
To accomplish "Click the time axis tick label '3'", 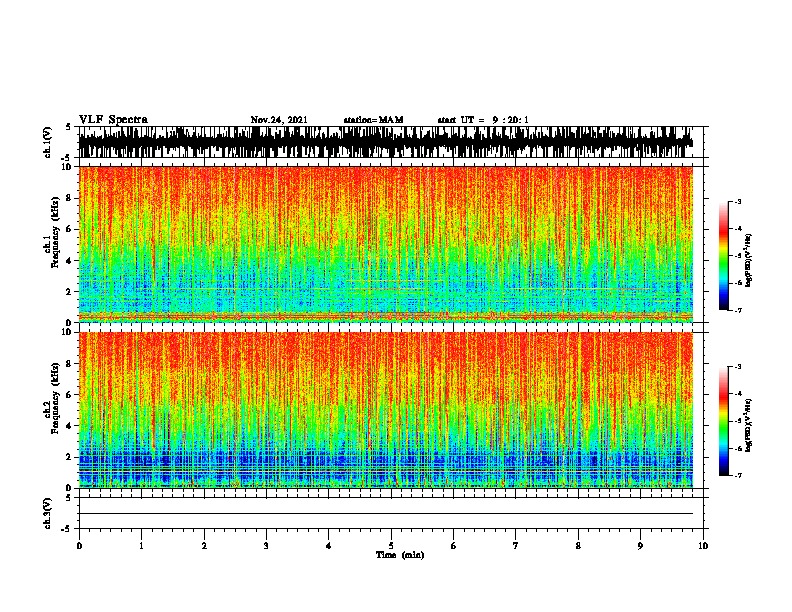I will (x=266, y=546).
